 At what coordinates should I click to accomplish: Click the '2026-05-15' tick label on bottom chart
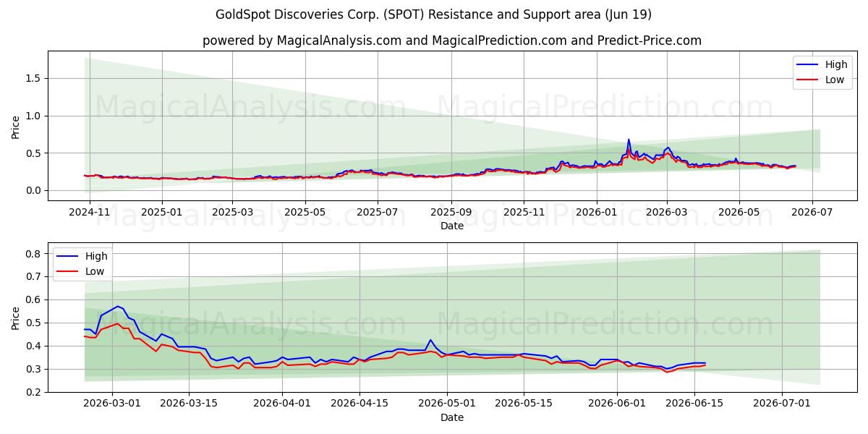[524, 404]
